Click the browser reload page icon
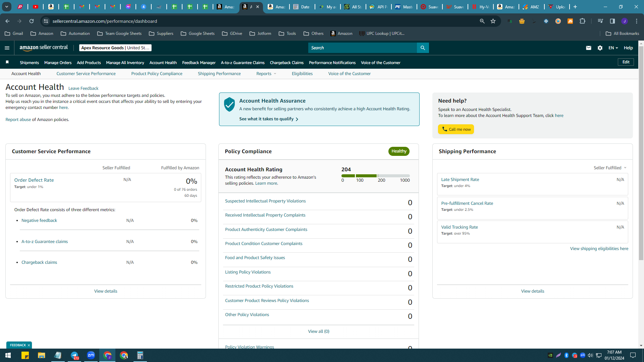Image resolution: width=644 pixels, height=362 pixels. point(32,21)
